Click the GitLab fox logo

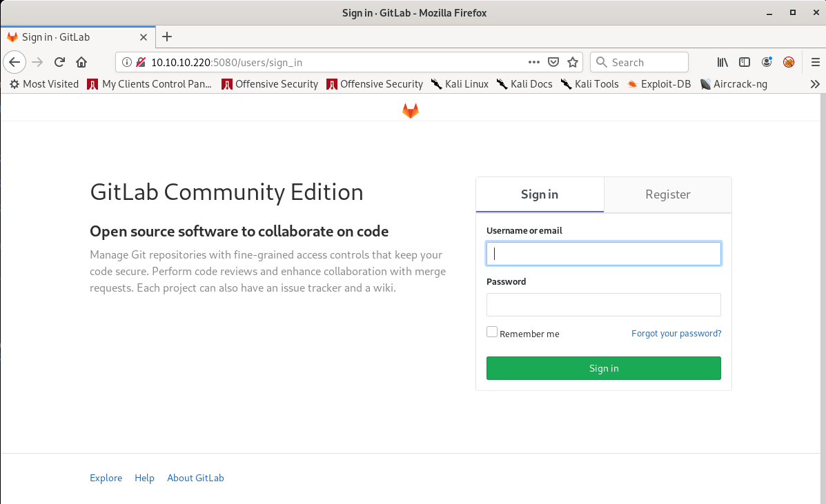point(411,110)
